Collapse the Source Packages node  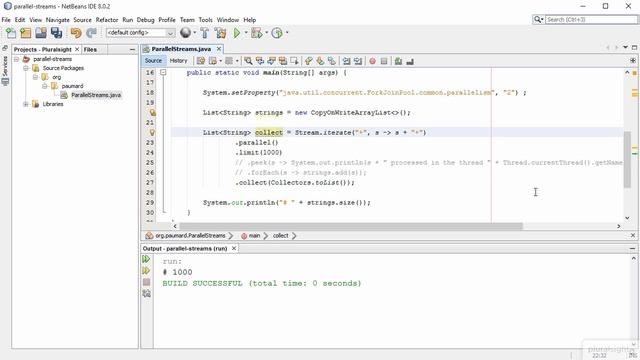tap(26, 68)
